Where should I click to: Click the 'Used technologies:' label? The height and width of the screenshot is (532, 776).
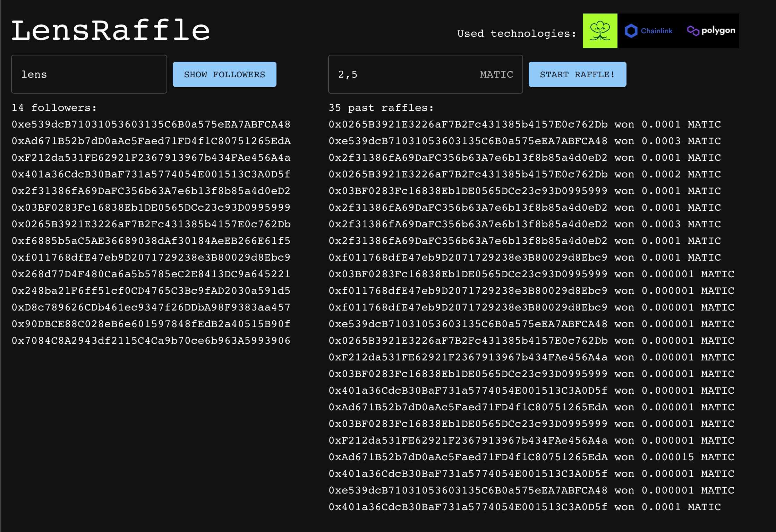pyautogui.click(x=517, y=34)
